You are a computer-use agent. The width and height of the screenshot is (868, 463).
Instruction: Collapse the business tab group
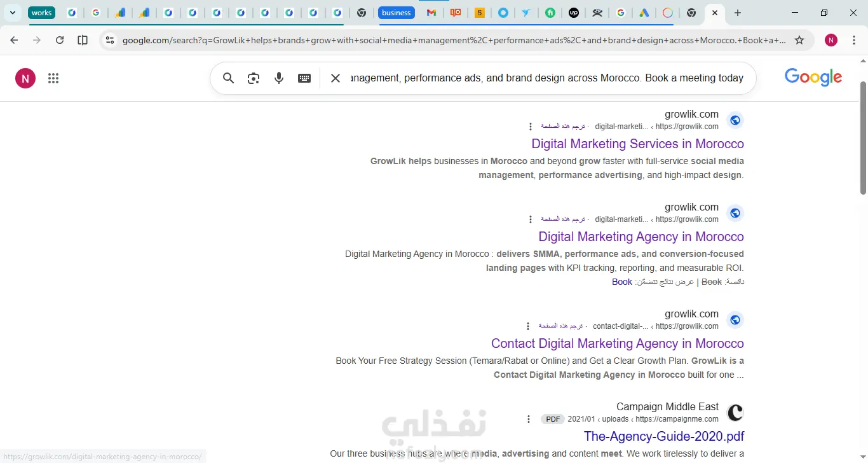(x=397, y=13)
